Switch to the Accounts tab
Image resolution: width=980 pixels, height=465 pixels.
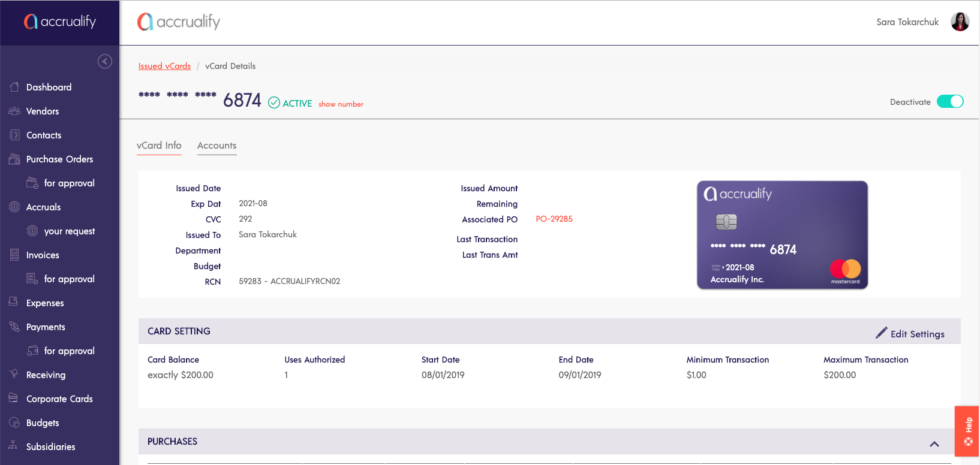[217, 146]
